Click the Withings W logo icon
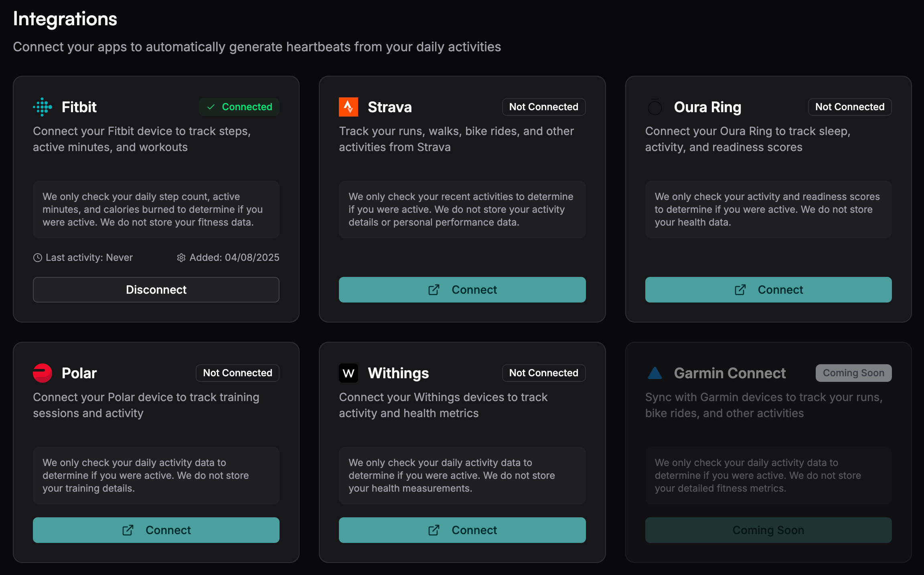 349,373
